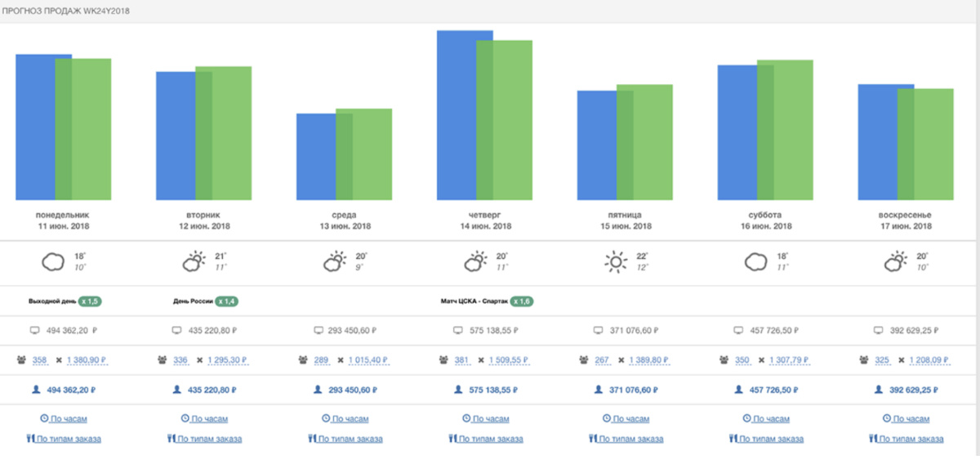Open the average check 1 307,79 ₽ link
Image resolution: width=980 pixels, height=464 pixels.
click(790, 360)
